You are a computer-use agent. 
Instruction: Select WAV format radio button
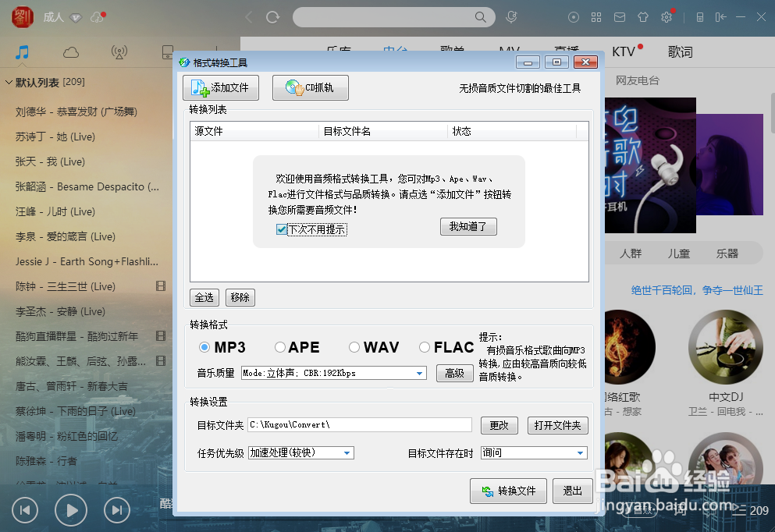(x=354, y=347)
